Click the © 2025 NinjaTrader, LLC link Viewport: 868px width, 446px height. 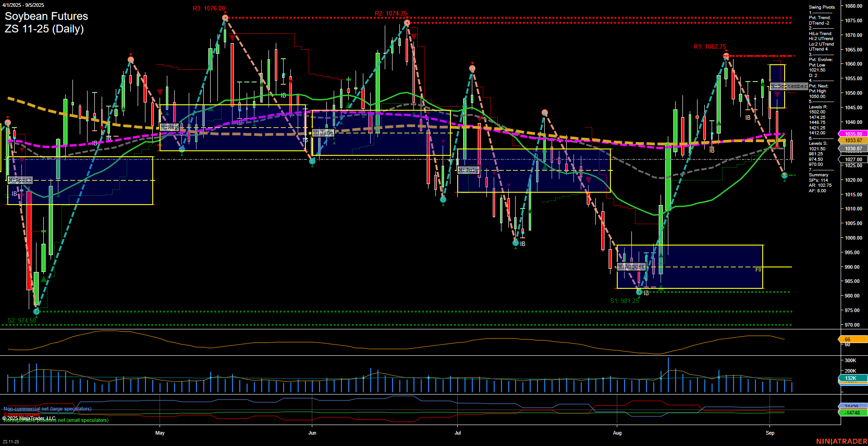(x=28, y=417)
